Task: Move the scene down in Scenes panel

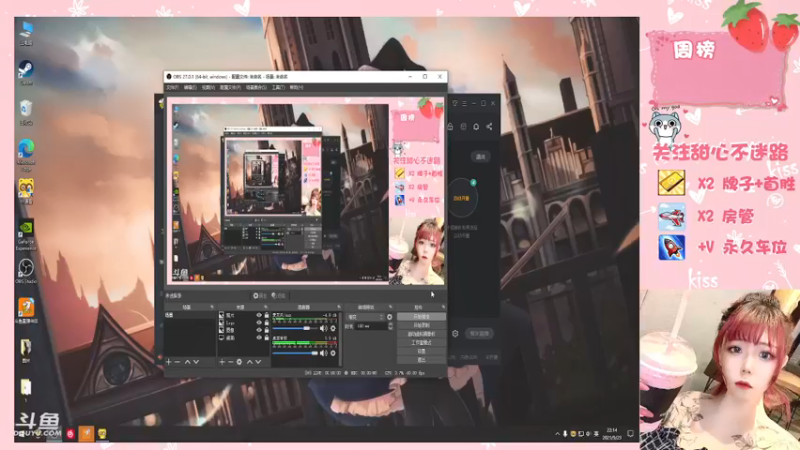Action: [196, 362]
